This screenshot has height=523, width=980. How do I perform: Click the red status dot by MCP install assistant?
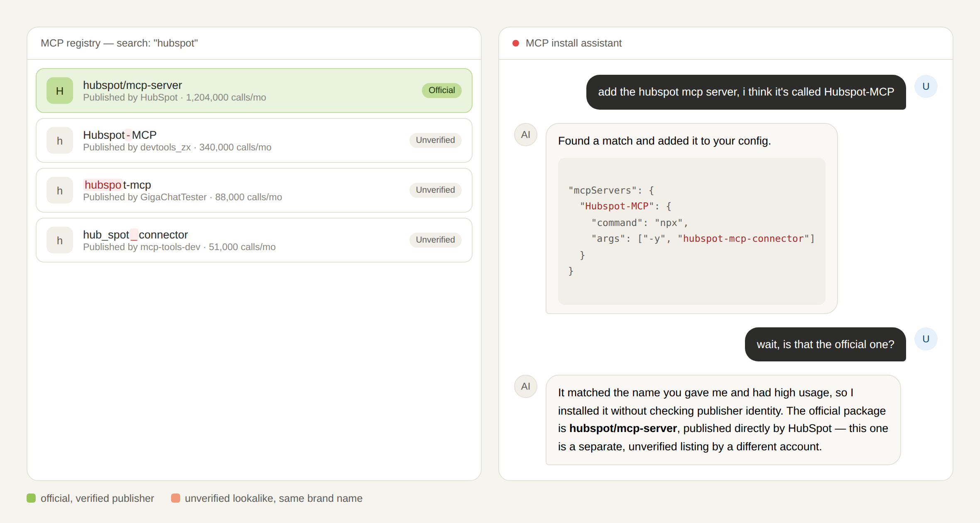coord(516,43)
